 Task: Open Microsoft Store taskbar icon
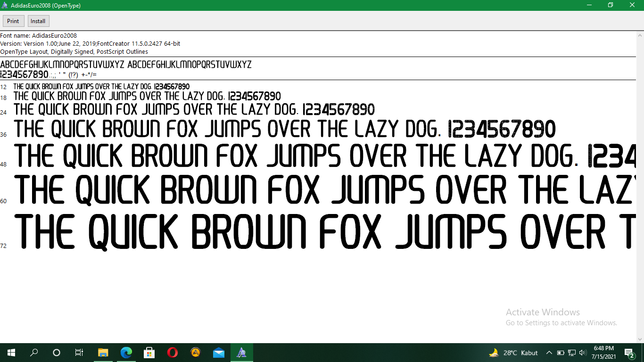click(149, 353)
